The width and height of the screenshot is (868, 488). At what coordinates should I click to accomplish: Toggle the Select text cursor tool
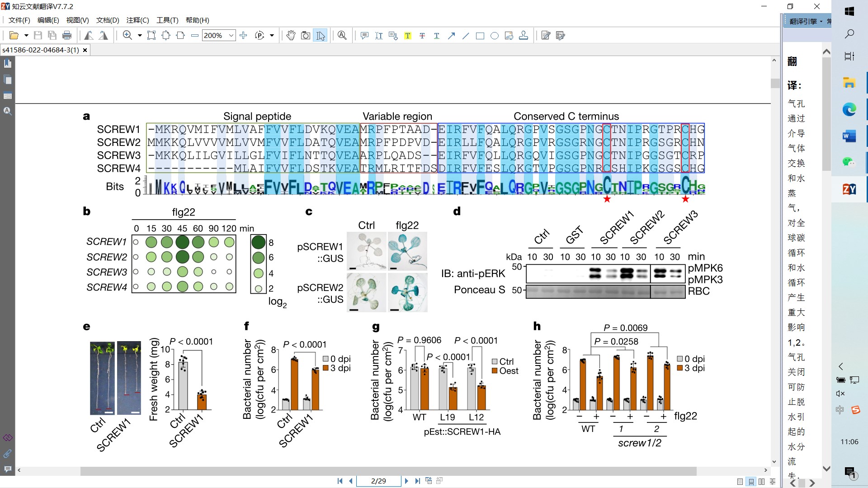tap(321, 36)
